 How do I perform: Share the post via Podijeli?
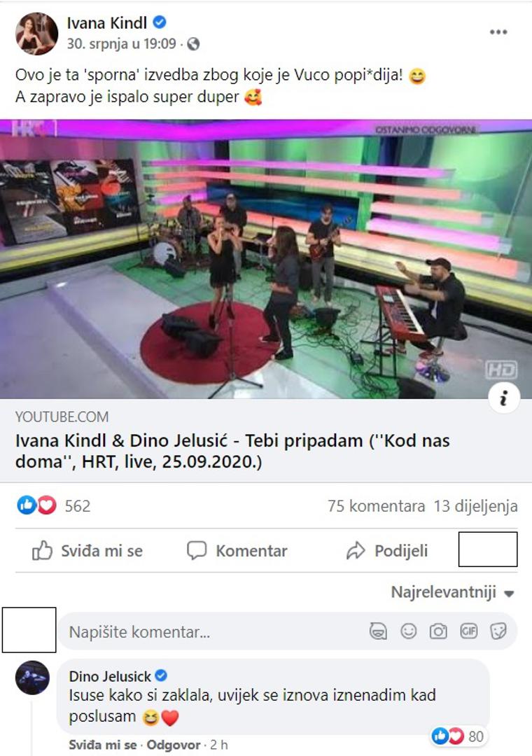(x=387, y=551)
